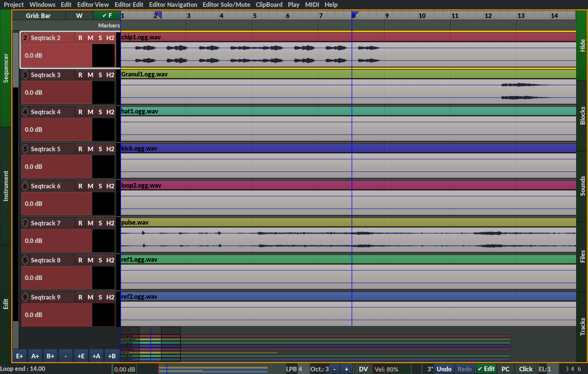The height and width of the screenshot is (374, 588).
Task: Mute Seqtrack 2 with its M button
Action: tap(90, 38)
